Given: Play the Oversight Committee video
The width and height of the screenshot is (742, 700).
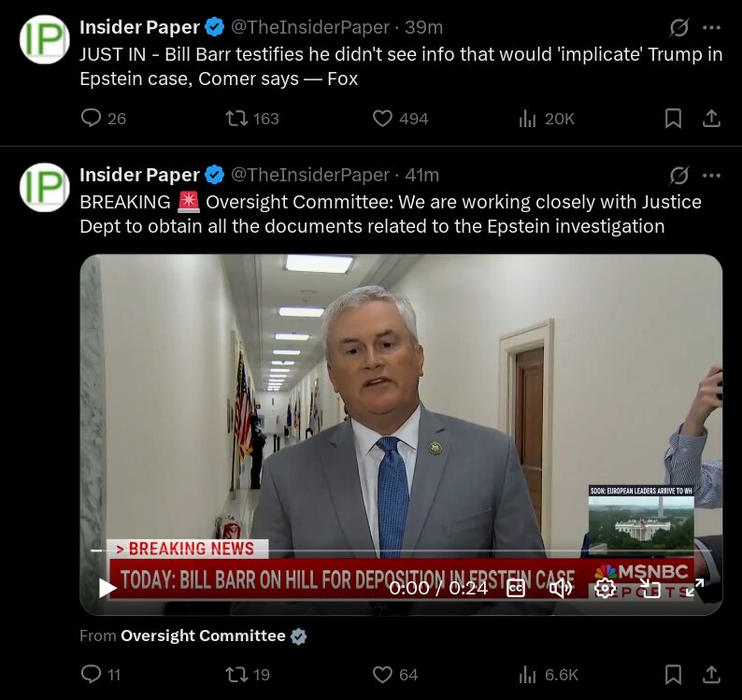Looking at the screenshot, I should [x=107, y=588].
